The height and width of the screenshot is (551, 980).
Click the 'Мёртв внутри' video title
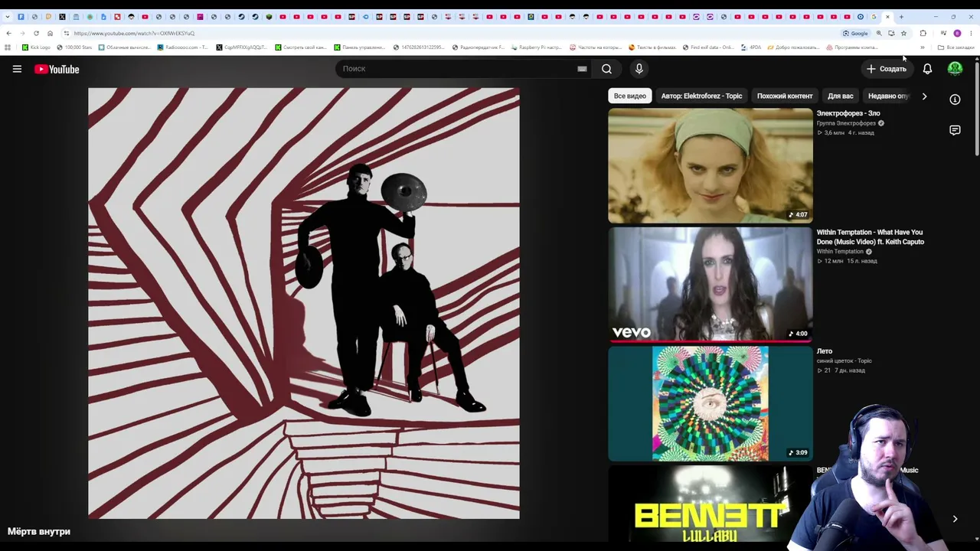[x=39, y=531]
